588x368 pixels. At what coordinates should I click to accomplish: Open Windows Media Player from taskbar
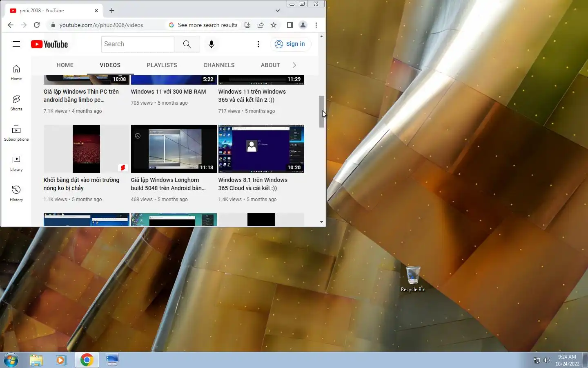click(61, 360)
